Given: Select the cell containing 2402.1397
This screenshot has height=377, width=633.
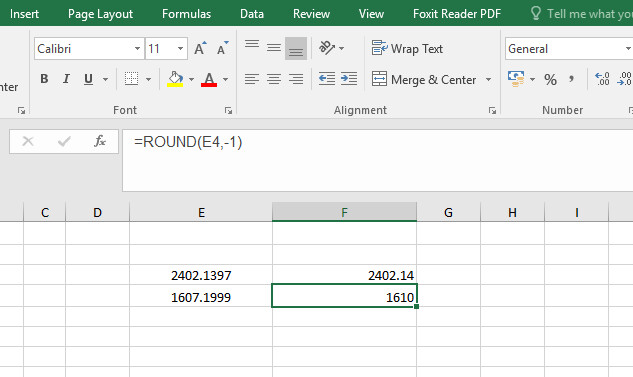Looking at the screenshot, I should [201, 275].
